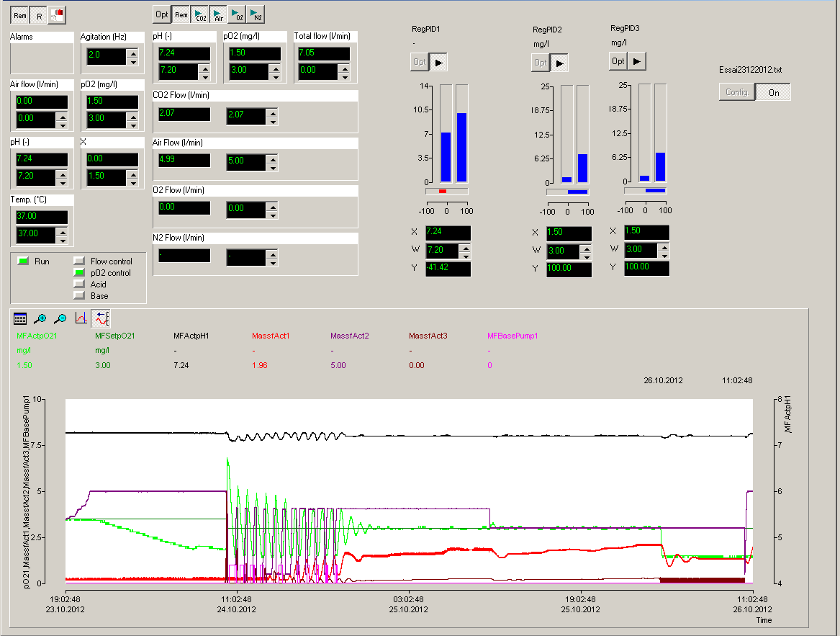840x636 pixels.
Task: Open the Config. button
Action: click(x=737, y=92)
